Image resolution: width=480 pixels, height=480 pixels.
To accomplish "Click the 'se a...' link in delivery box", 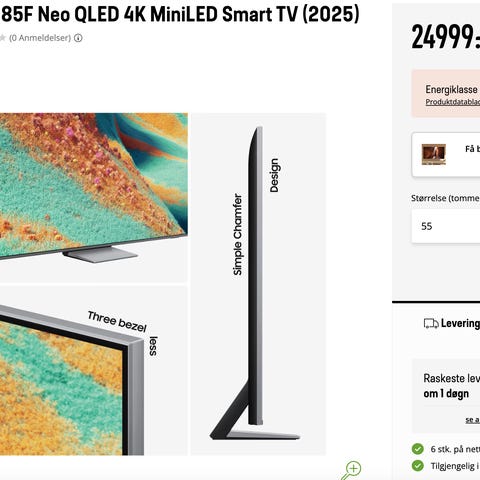I will (473, 420).
